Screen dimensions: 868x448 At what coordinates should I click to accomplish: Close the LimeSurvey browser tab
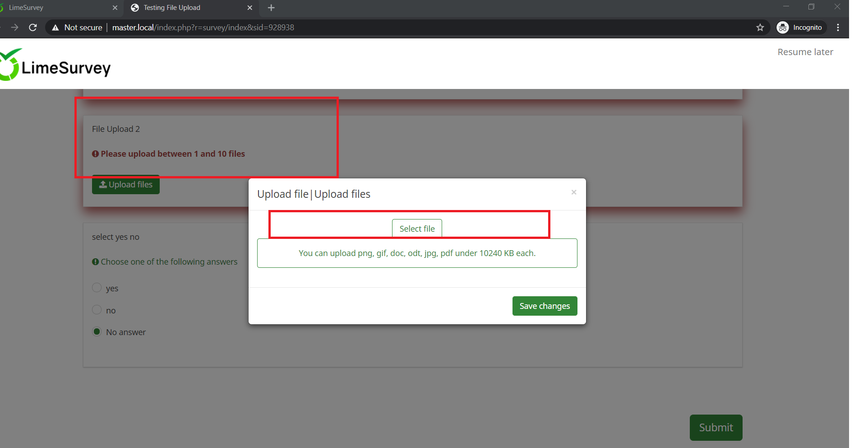pyautogui.click(x=115, y=8)
